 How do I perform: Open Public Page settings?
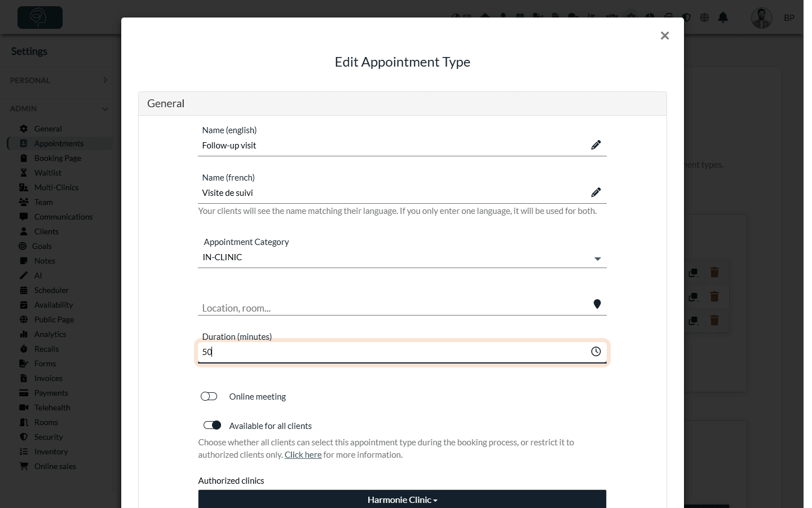coord(54,319)
